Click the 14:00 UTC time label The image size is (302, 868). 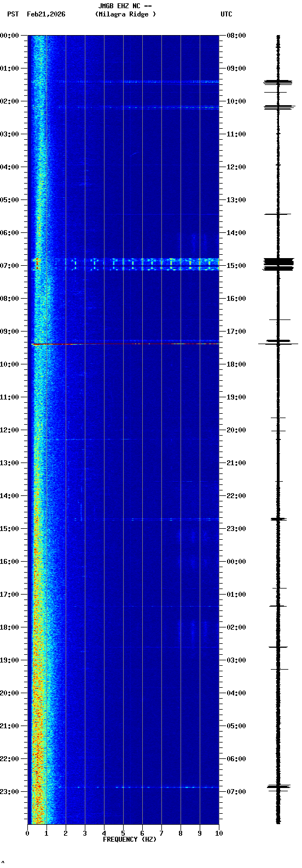(236, 233)
